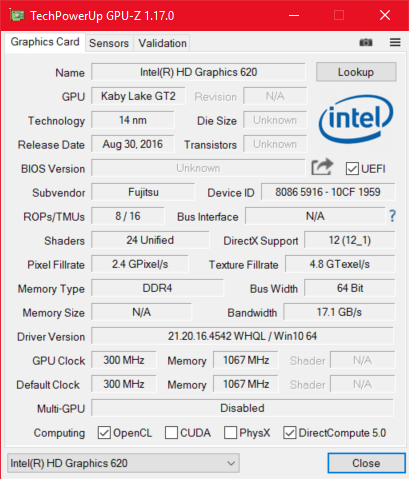Select the Graphics Card tab
The width and height of the screenshot is (409, 479).
[45, 42]
